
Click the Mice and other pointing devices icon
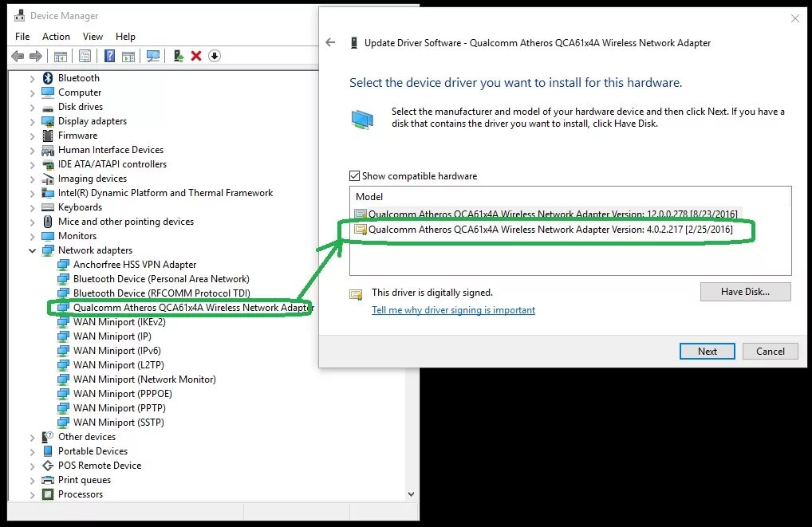click(x=48, y=222)
